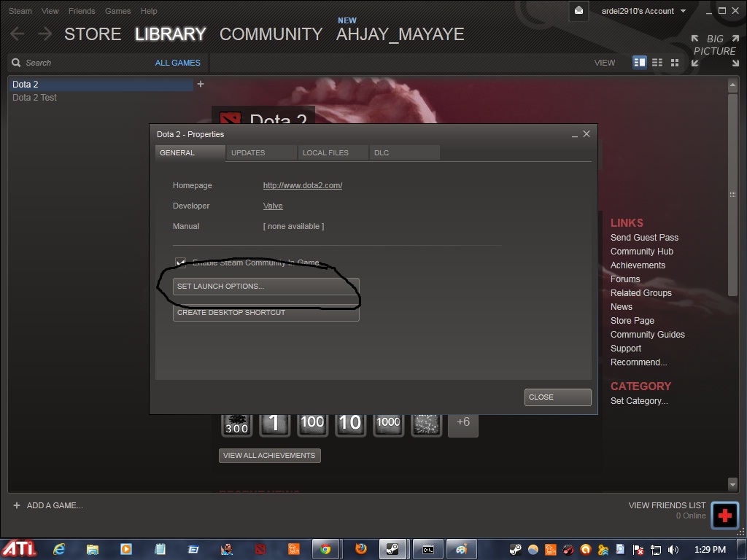Select Dota 2 in games list
The width and height of the screenshot is (747, 560).
click(x=101, y=85)
